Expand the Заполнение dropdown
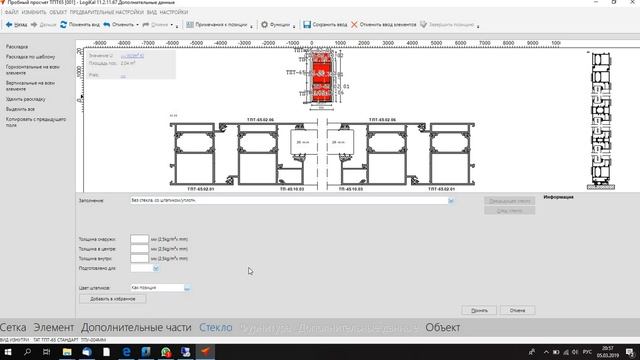The width and height of the screenshot is (640, 360). coord(451,200)
